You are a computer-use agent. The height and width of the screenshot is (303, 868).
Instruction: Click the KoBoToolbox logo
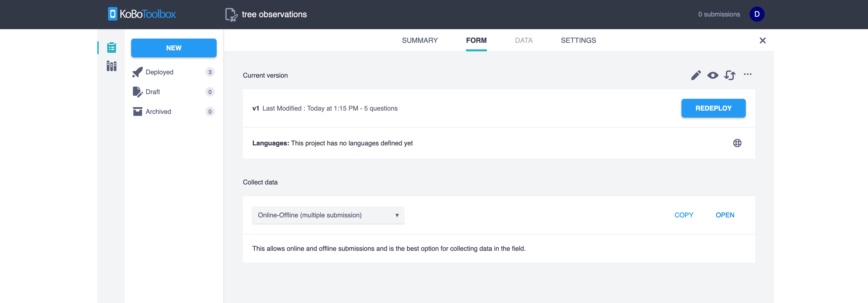point(142,14)
